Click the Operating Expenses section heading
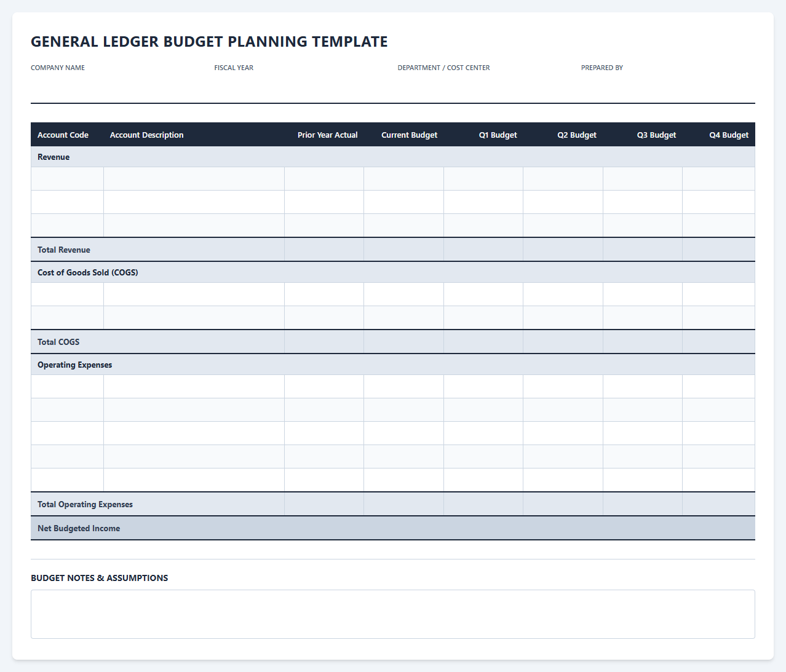Screen dimensions: 786x672 [75, 365]
